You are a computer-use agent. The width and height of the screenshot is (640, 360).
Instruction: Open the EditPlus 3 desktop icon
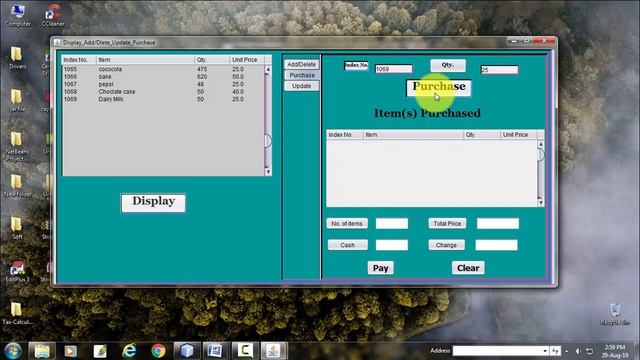point(17,271)
